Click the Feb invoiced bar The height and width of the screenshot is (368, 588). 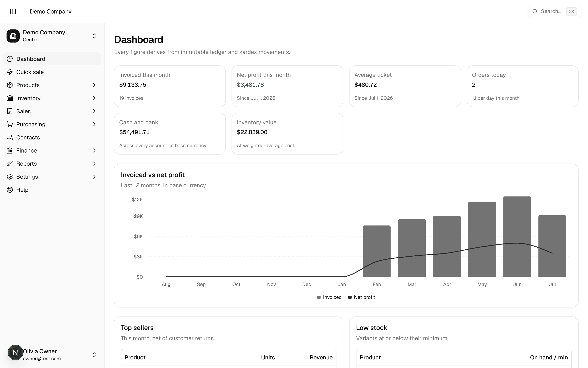(377, 251)
